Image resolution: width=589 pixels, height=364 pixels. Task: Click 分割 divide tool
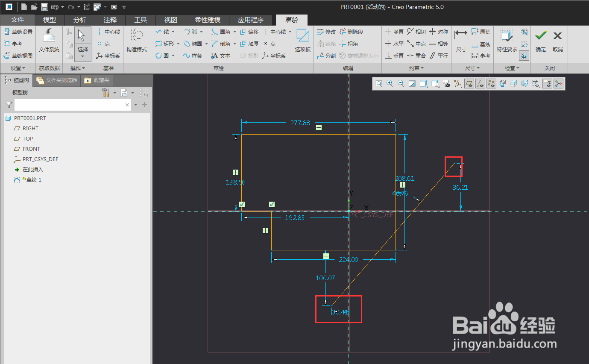[x=326, y=56]
